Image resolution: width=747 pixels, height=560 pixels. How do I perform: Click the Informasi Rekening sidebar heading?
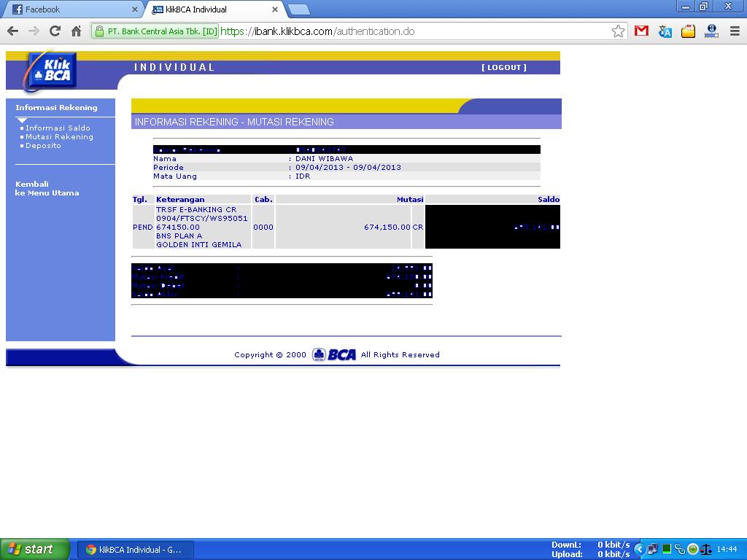56,108
